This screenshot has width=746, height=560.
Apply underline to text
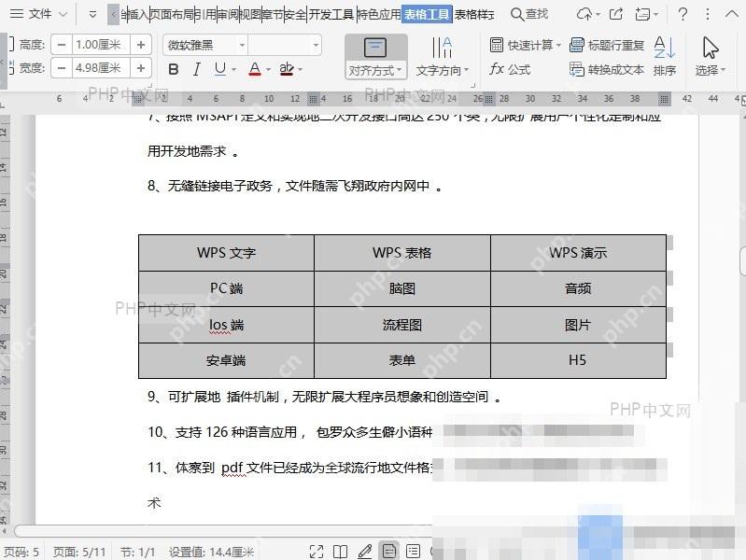pyautogui.click(x=219, y=69)
